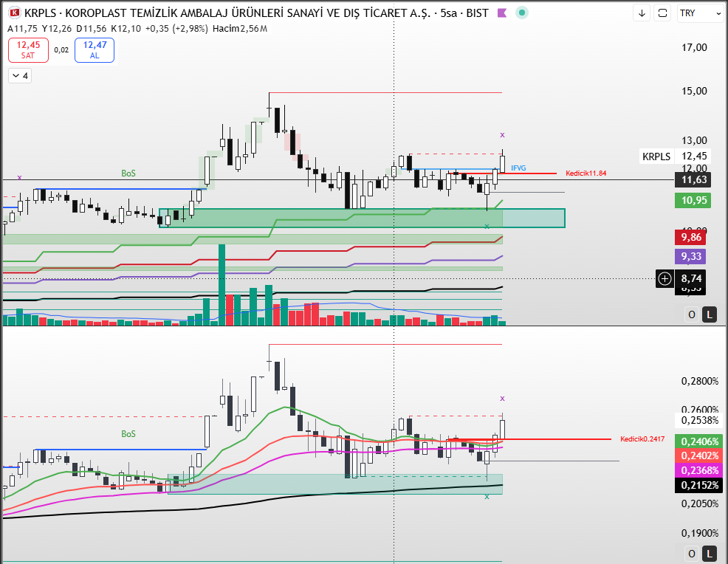Open the TRY currency dropdown
This screenshot has height=564, width=728.
698,13
